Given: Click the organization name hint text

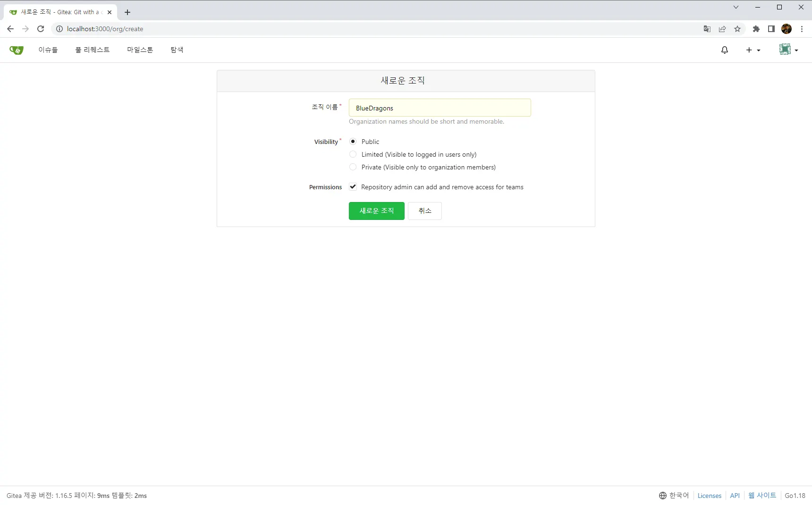Looking at the screenshot, I should [426, 122].
